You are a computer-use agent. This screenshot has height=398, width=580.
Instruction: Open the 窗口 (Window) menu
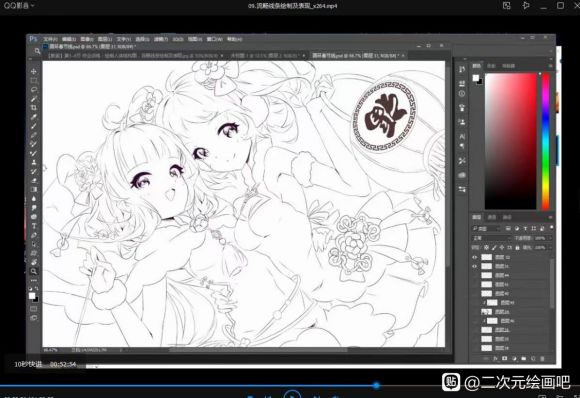pos(214,39)
